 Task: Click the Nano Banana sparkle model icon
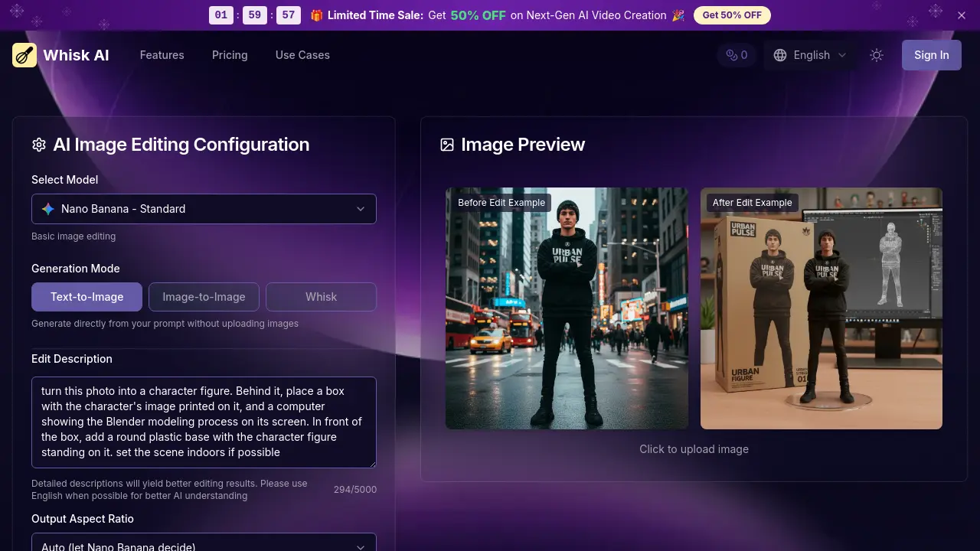[48, 209]
